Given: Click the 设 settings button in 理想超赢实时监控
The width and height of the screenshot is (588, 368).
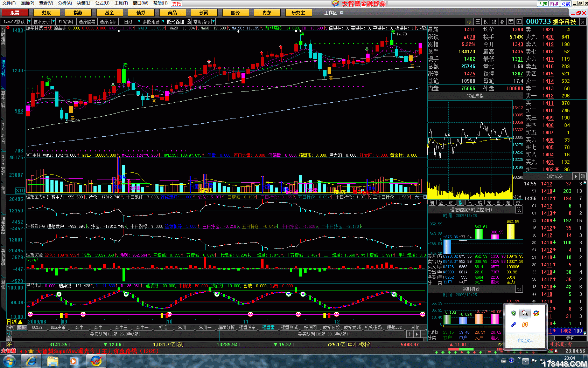Looking at the screenshot, I should coord(519,210).
